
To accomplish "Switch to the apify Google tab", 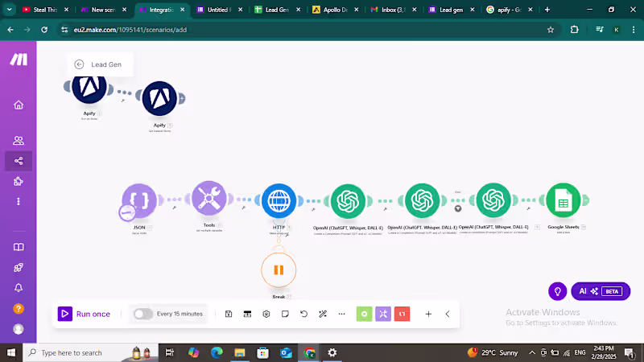I will 510,10.
